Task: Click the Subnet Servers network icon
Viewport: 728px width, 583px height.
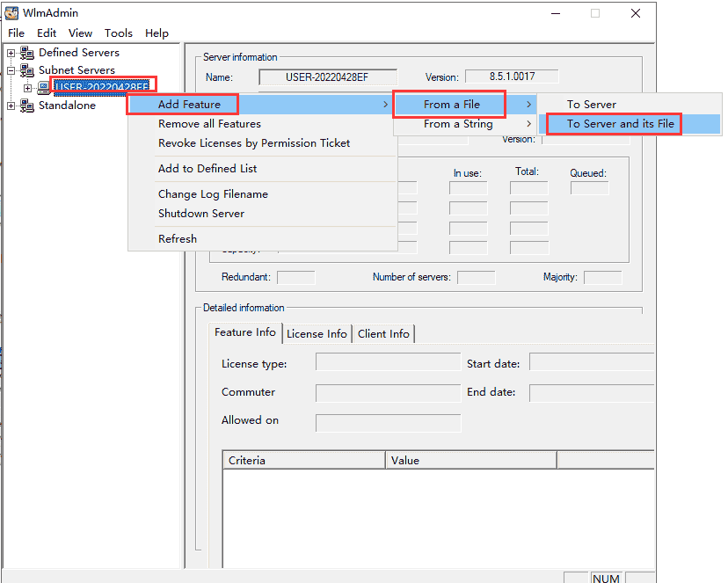Action: 27,70
